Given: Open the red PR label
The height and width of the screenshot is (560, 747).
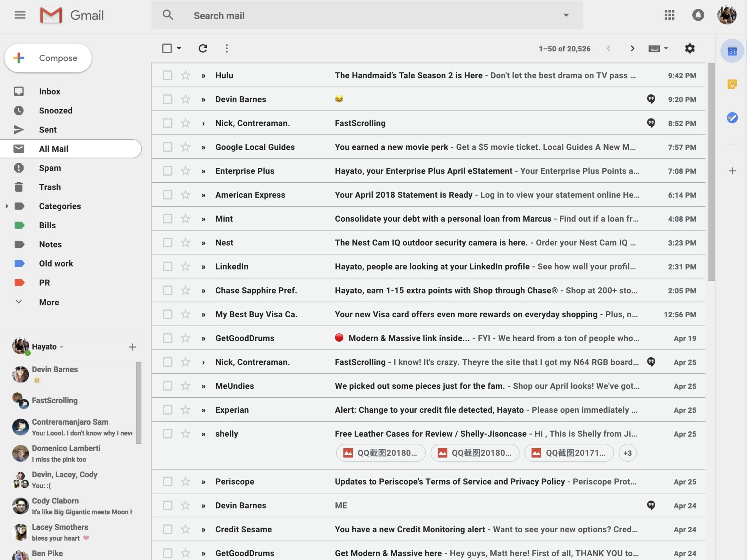Looking at the screenshot, I should 44,283.
